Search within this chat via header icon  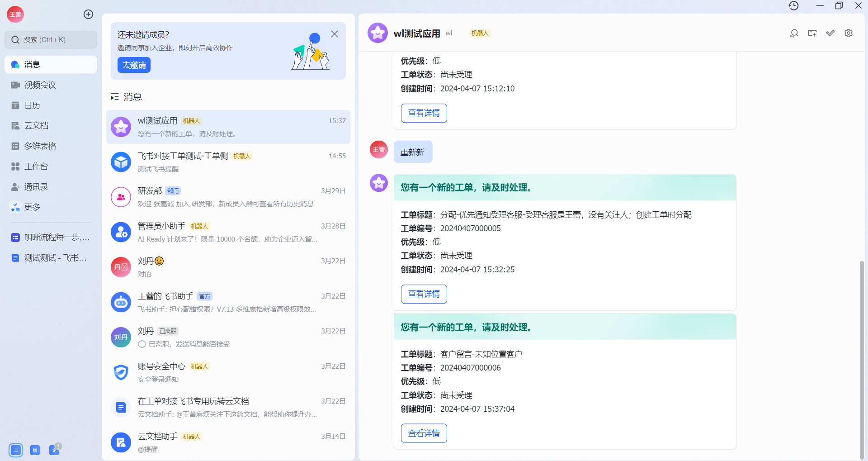click(x=794, y=33)
